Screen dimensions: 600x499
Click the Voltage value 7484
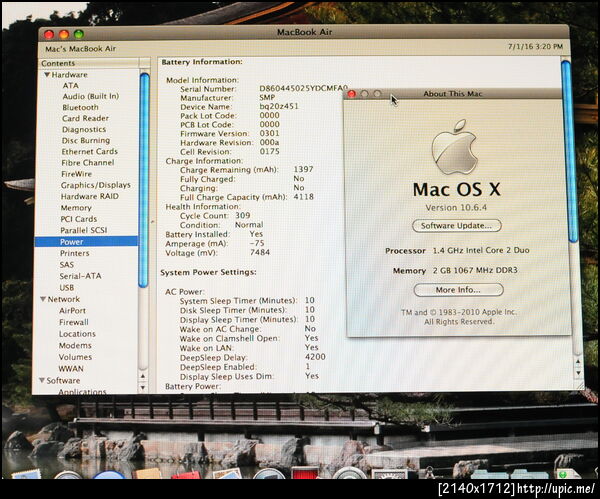(260, 253)
